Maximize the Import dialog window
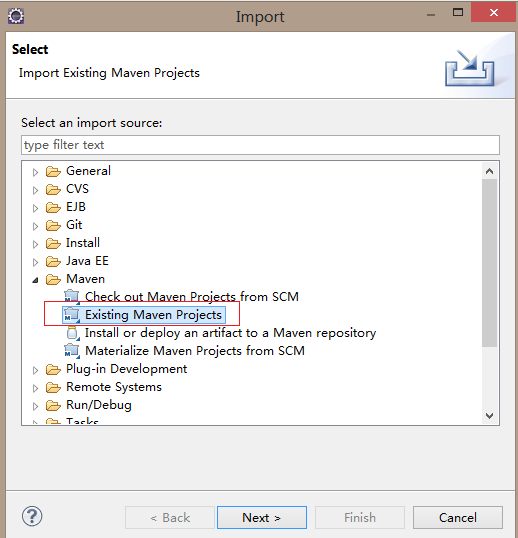Image resolution: width=518 pixels, height=538 pixels. coord(458,13)
